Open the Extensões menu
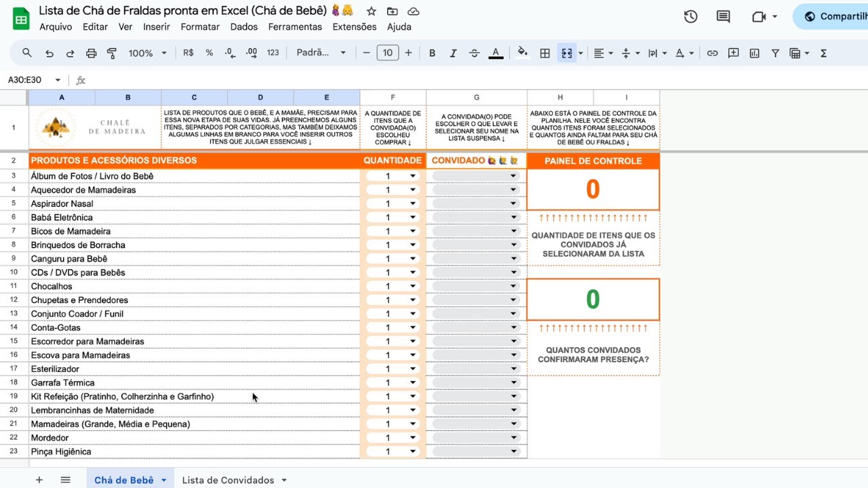 coord(355,26)
